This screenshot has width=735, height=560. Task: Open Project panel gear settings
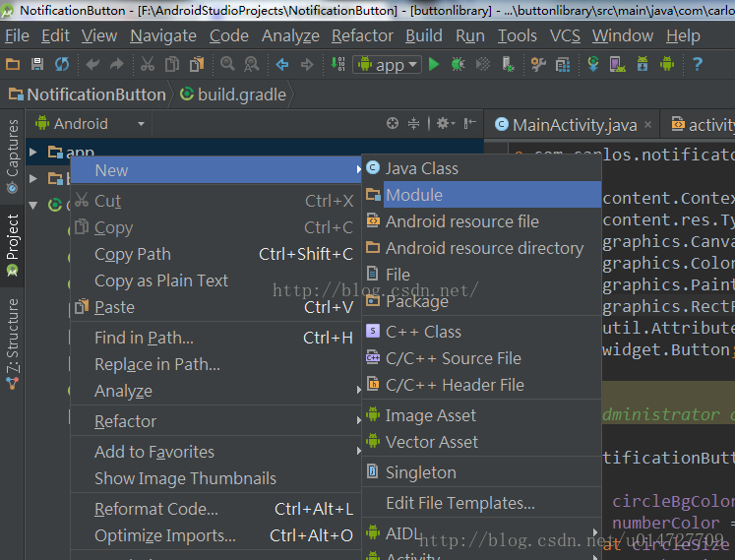(446, 123)
